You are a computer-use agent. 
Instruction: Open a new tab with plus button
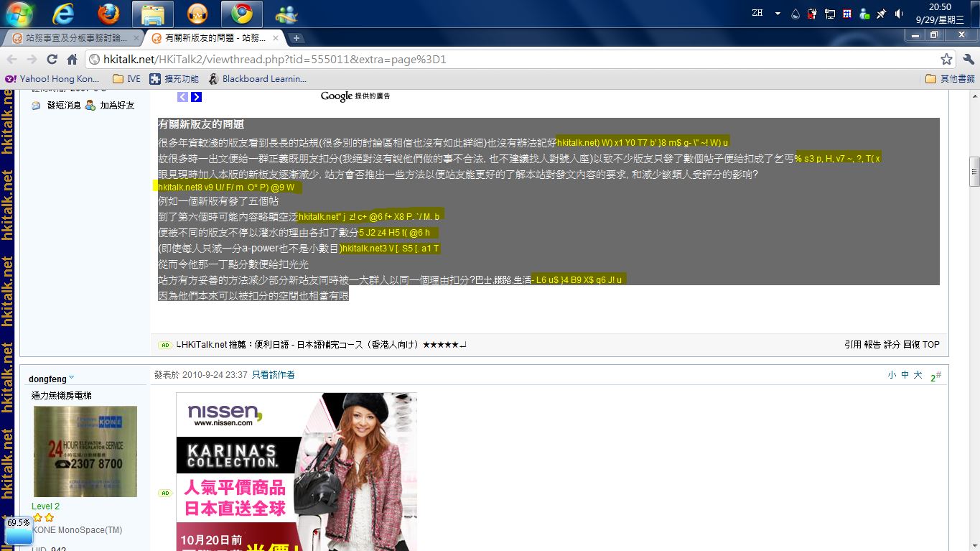coord(296,38)
